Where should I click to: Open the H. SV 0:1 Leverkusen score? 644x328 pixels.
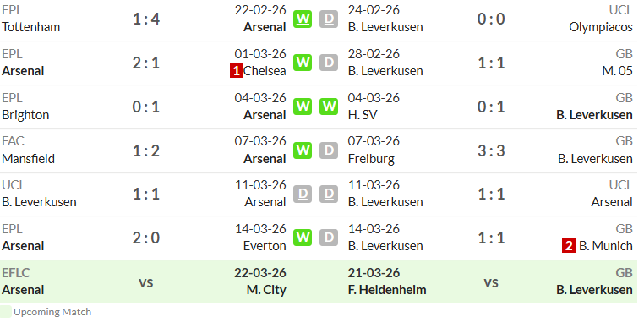pos(491,107)
